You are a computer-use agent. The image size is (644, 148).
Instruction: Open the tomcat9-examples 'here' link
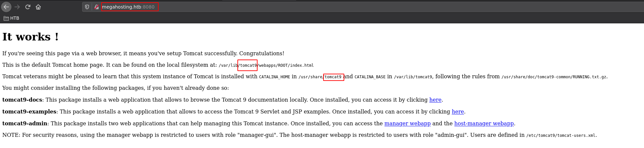click(x=458, y=111)
